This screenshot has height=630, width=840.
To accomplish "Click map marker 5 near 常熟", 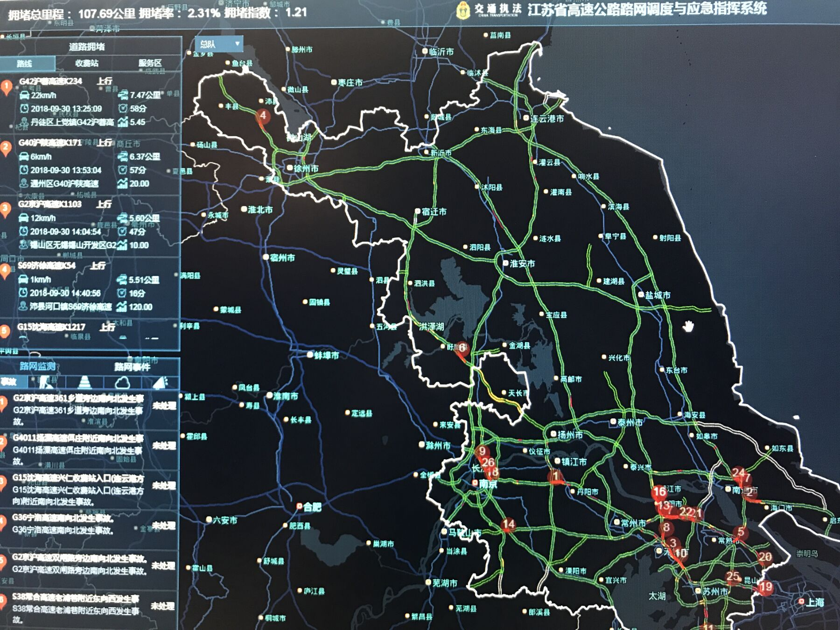I will coord(741,532).
